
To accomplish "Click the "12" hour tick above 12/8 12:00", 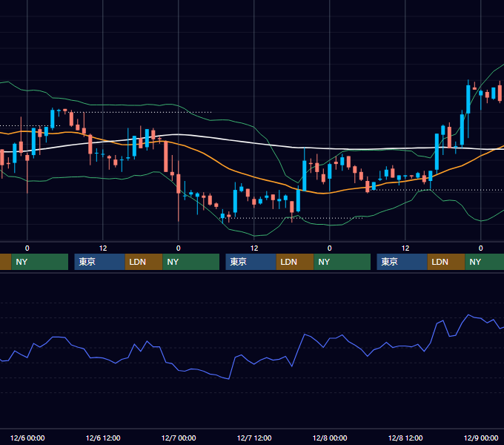I will point(405,248).
